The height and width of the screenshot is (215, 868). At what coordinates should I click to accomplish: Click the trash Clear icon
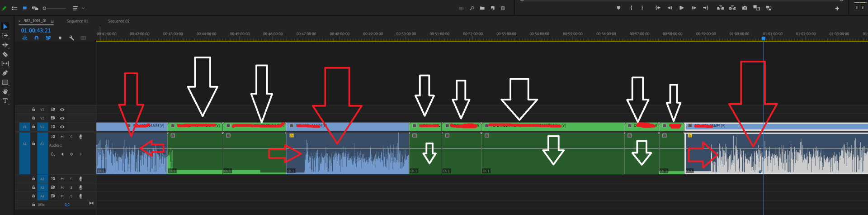click(503, 8)
